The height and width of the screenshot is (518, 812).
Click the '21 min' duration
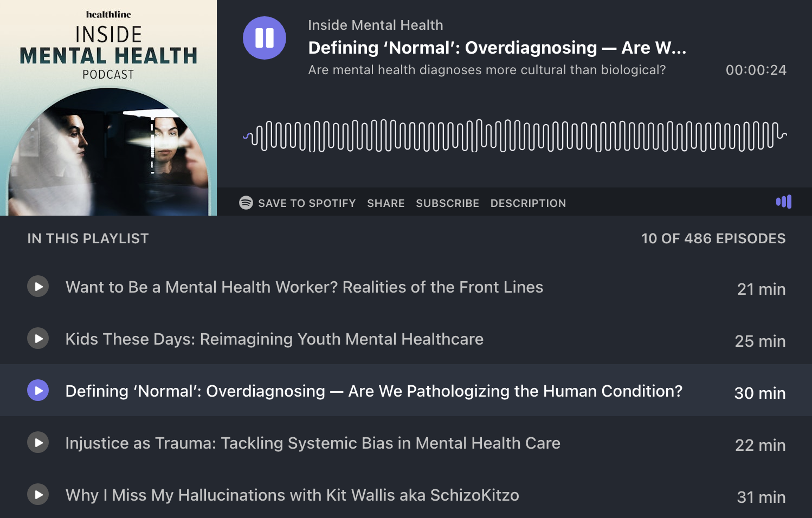[762, 289]
